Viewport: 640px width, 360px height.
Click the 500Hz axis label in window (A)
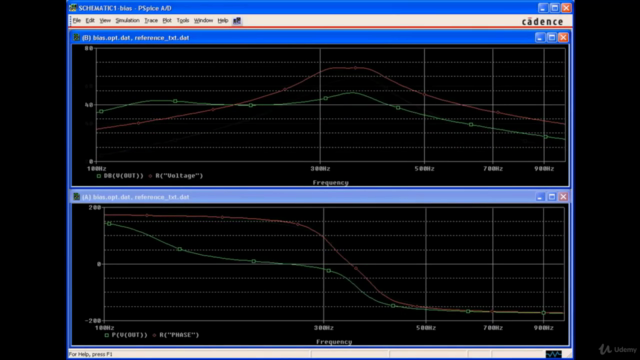click(x=426, y=328)
